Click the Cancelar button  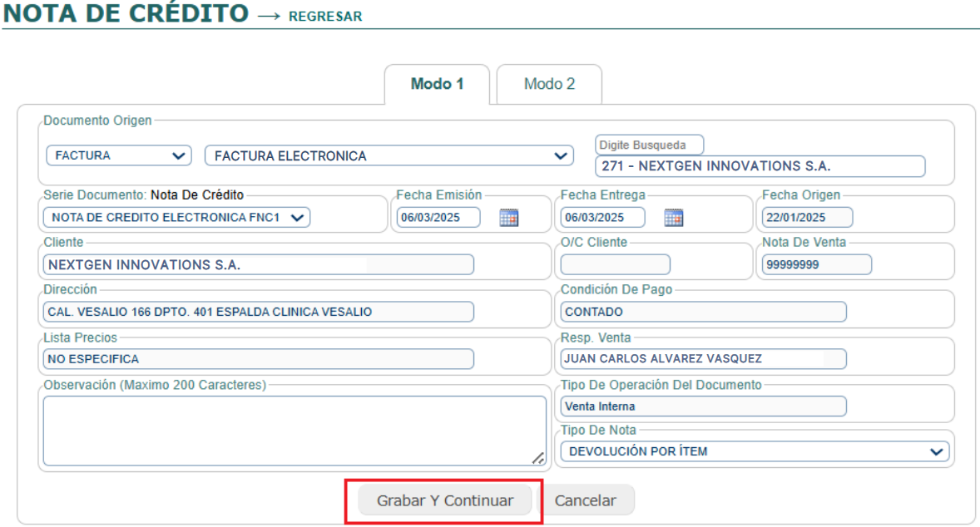[x=586, y=500]
